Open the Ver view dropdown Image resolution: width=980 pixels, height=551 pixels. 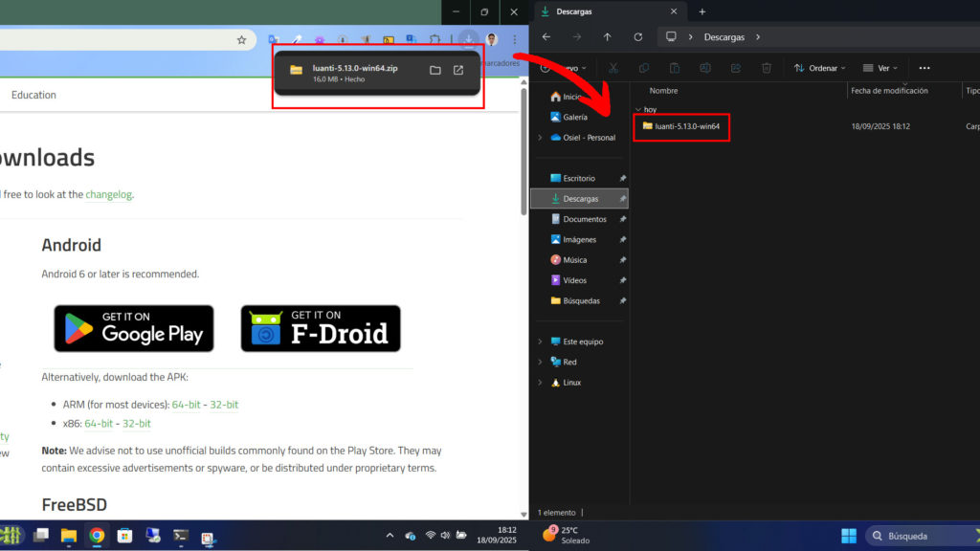tap(880, 68)
